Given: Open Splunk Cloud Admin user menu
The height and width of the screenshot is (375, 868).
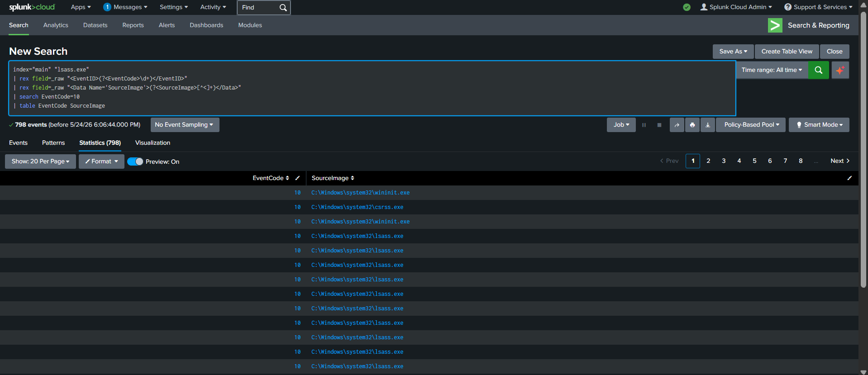Looking at the screenshot, I should pyautogui.click(x=736, y=7).
